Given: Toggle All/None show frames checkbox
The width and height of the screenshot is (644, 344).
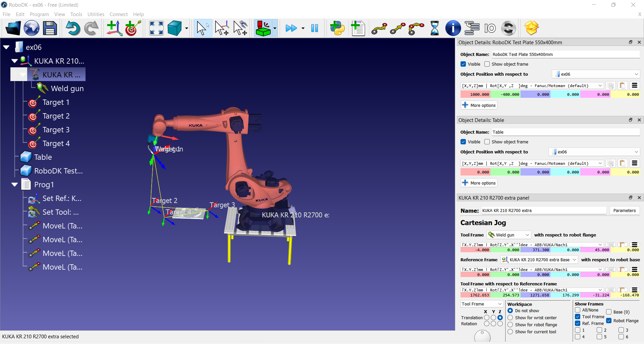Looking at the screenshot, I should [x=578, y=310].
